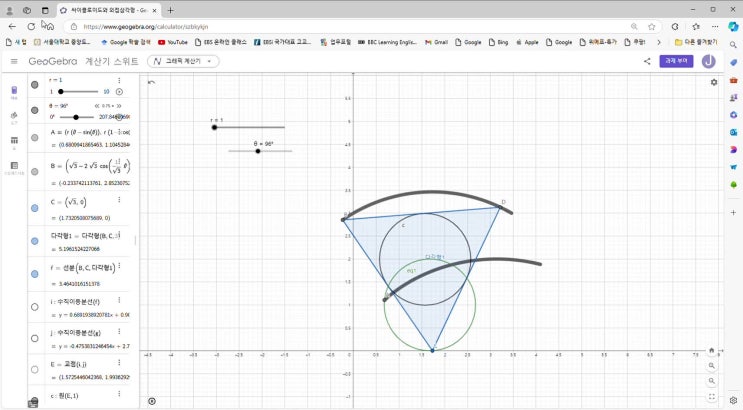This screenshot has height=410, width=743.
Task: Open the Table view in sidebar
Action: 14,142
